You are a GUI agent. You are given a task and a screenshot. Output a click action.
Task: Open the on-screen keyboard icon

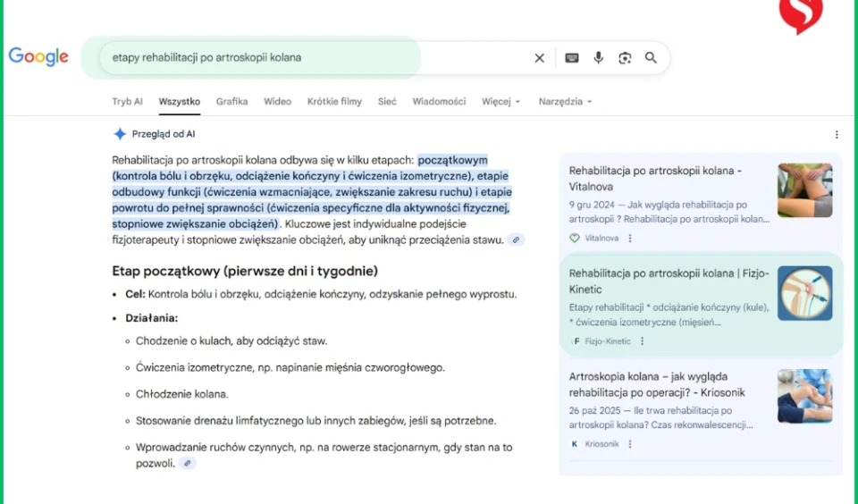click(x=572, y=57)
